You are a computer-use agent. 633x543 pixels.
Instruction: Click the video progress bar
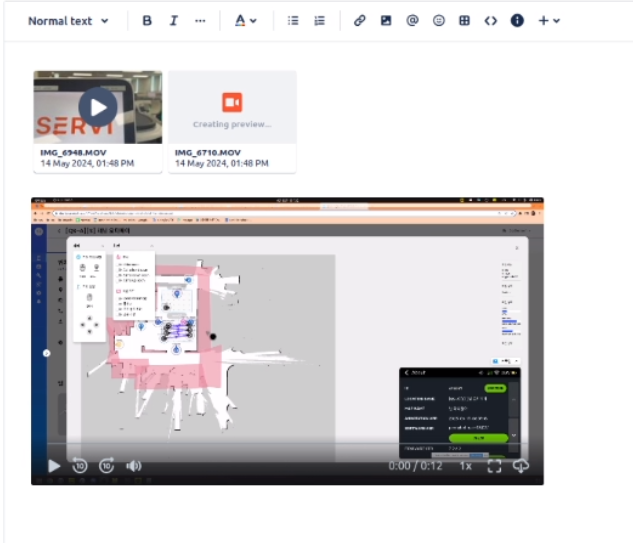(x=287, y=444)
